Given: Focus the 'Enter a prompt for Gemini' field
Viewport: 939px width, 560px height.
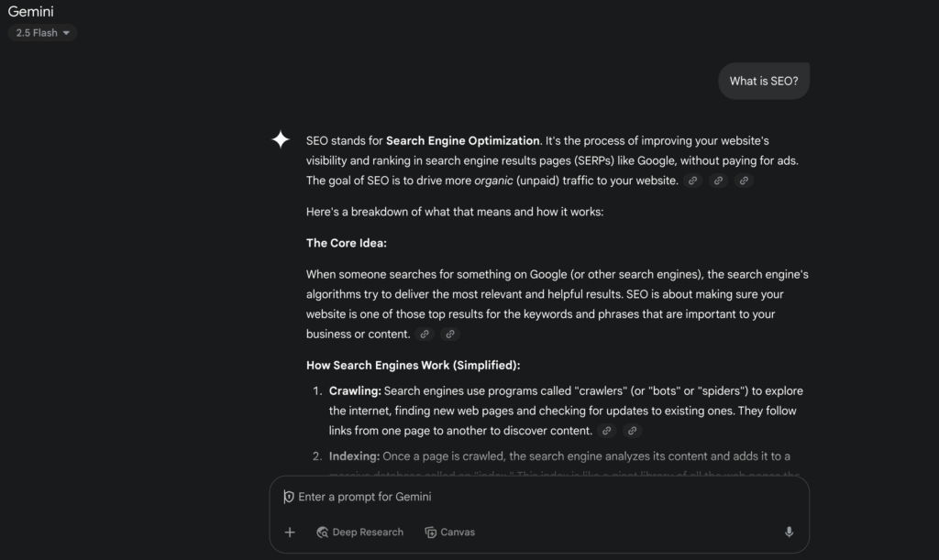Looking at the screenshot, I should point(532,497).
